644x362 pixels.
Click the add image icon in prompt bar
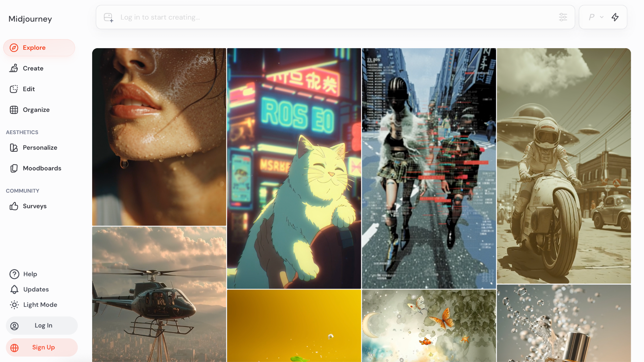pyautogui.click(x=108, y=17)
